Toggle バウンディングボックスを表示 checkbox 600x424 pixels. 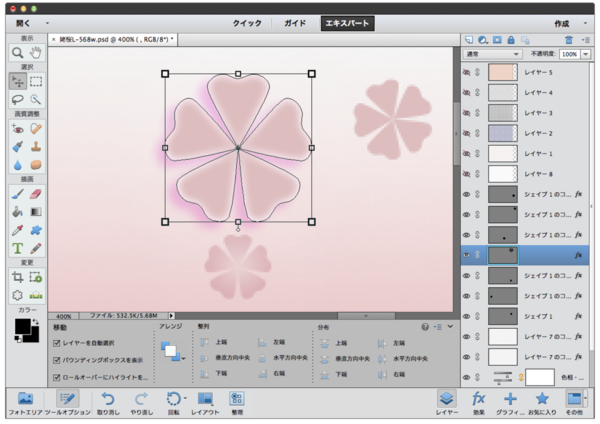(57, 360)
